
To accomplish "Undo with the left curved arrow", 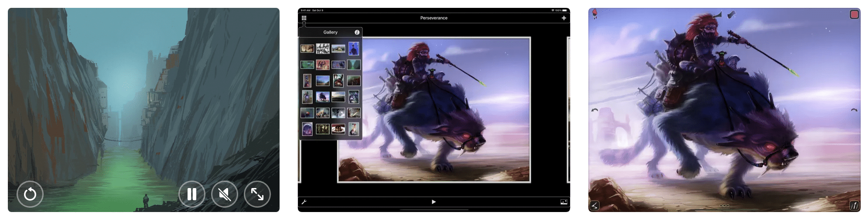I will click(x=595, y=110).
